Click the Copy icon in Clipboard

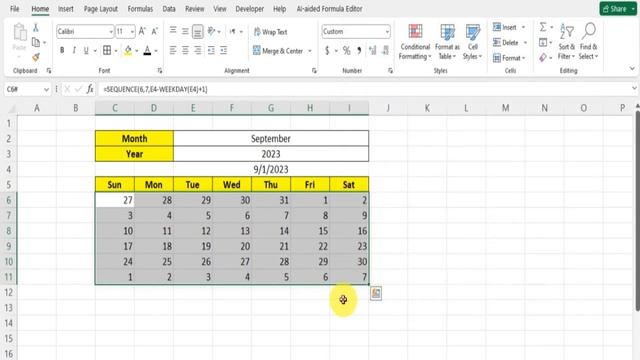(36, 42)
